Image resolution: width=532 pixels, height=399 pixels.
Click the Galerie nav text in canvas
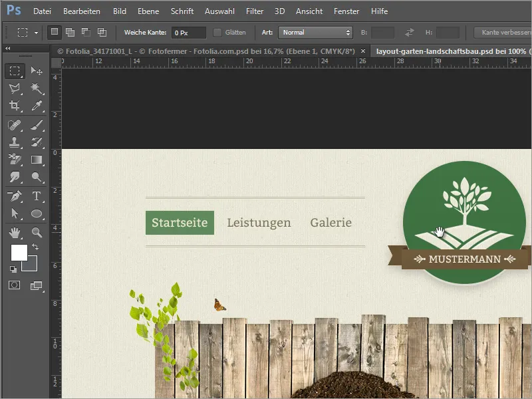pos(331,223)
